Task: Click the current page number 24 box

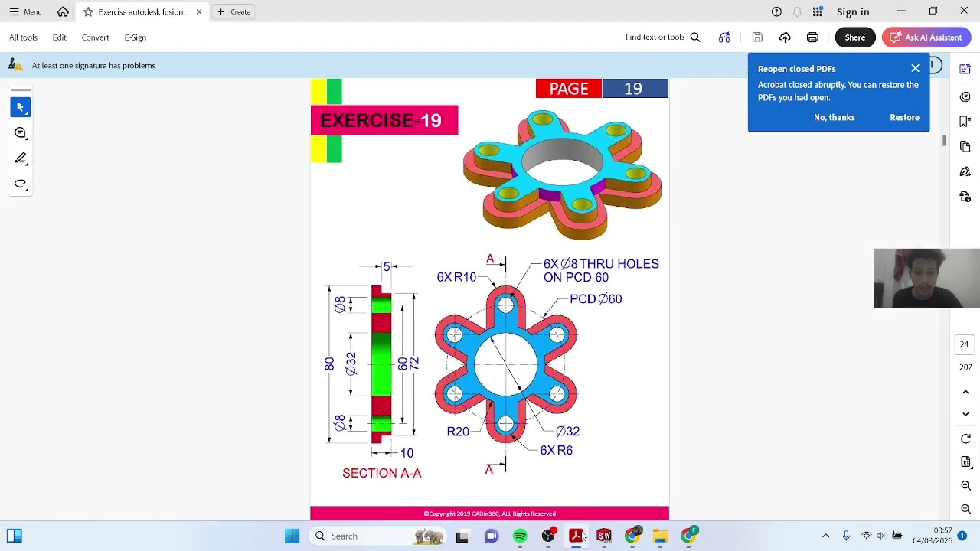Action: [x=965, y=344]
